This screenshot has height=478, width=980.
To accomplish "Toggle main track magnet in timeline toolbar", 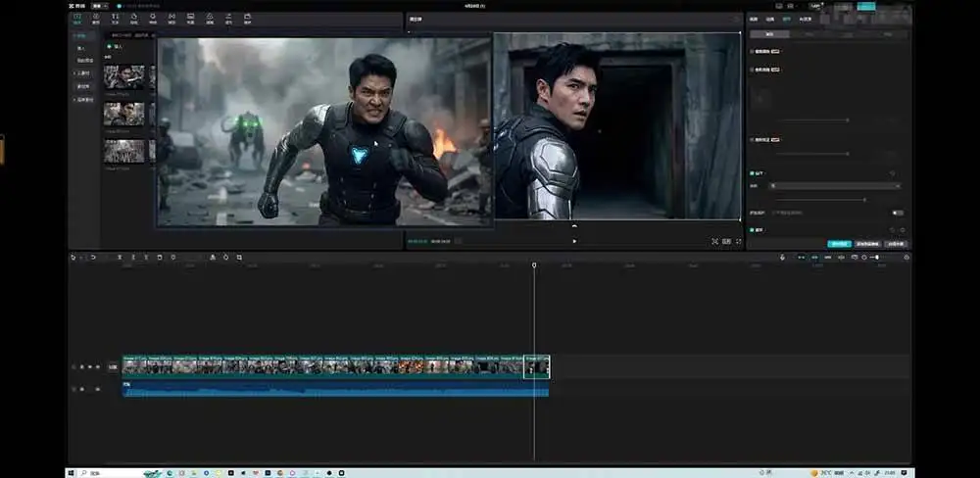I will click(x=802, y=257).
